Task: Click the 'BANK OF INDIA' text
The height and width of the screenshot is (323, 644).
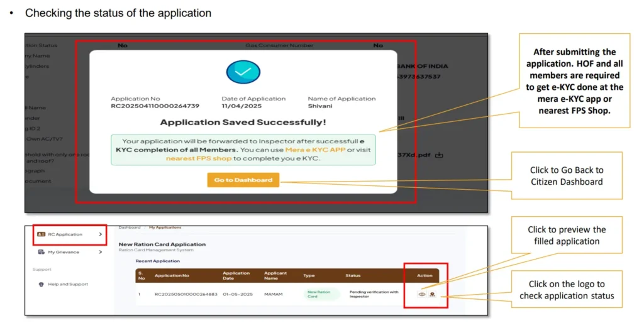Action: tap(422, 66)
